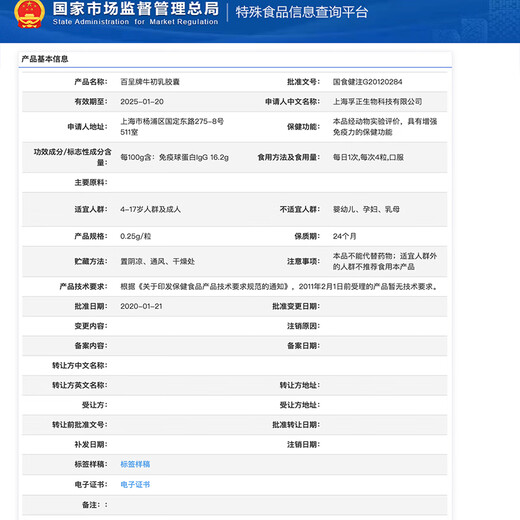Open the 标签样稿 link
The width and height of the screenshot is (520, 520).
(x=135, y=464)
